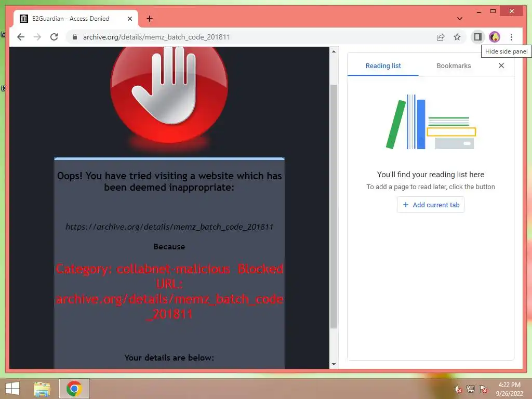Click muted volume tray icon
The height and width of the screenshot is (399, 532).
tap(458, 389)
